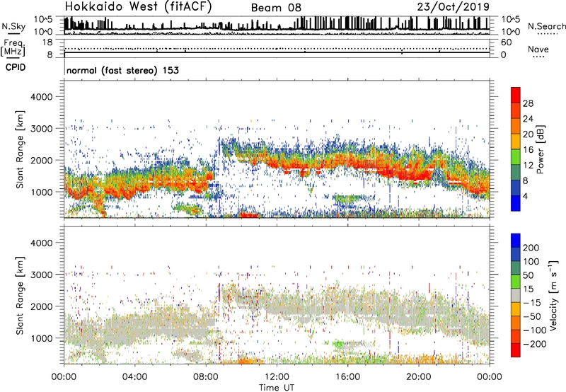This screenshot has width=566, height=392.
Task: Click the 20:00 time tick label
Action: click(x=418, y=377)
